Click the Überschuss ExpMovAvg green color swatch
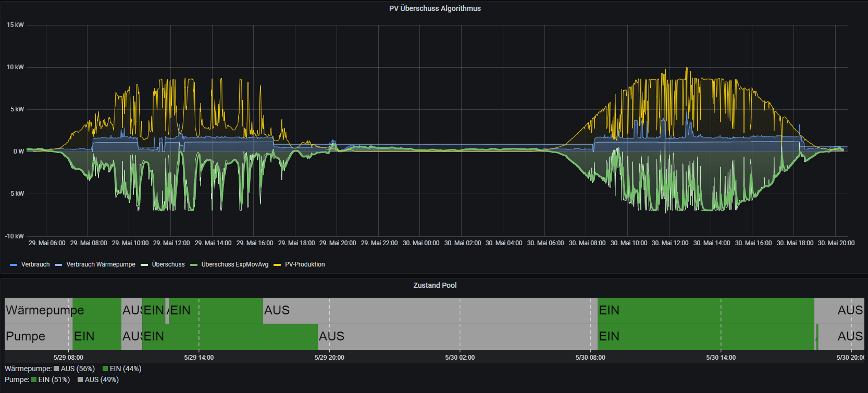 [x=193, y=265]
